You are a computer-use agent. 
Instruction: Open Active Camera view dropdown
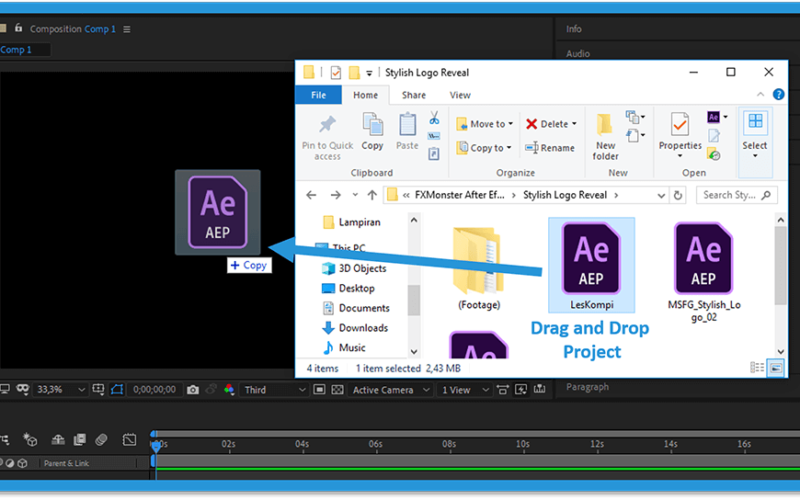[x=391, y=390]
